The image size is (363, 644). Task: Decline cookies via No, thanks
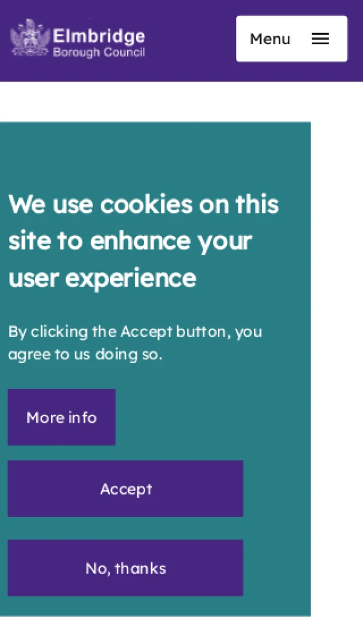[x=125, y=568]
